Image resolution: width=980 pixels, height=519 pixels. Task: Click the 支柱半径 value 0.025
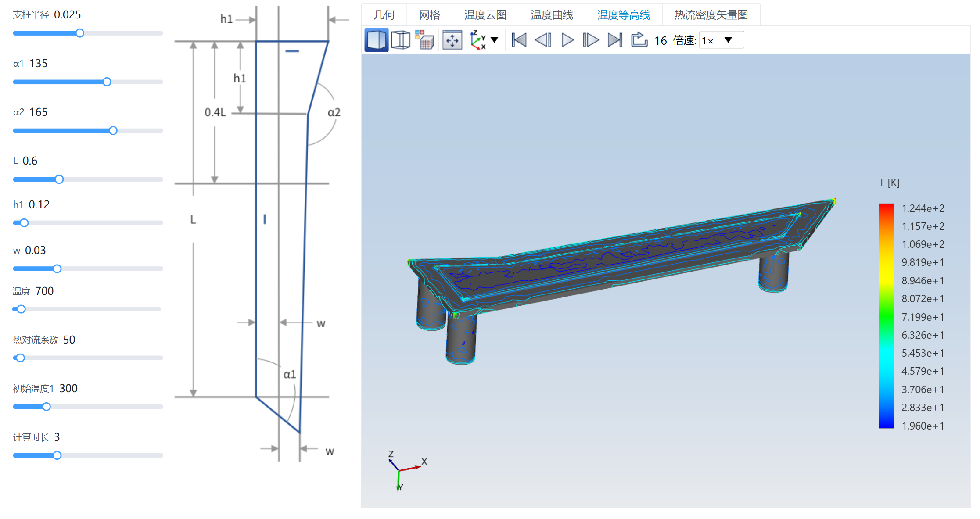[x=67, y=14]
